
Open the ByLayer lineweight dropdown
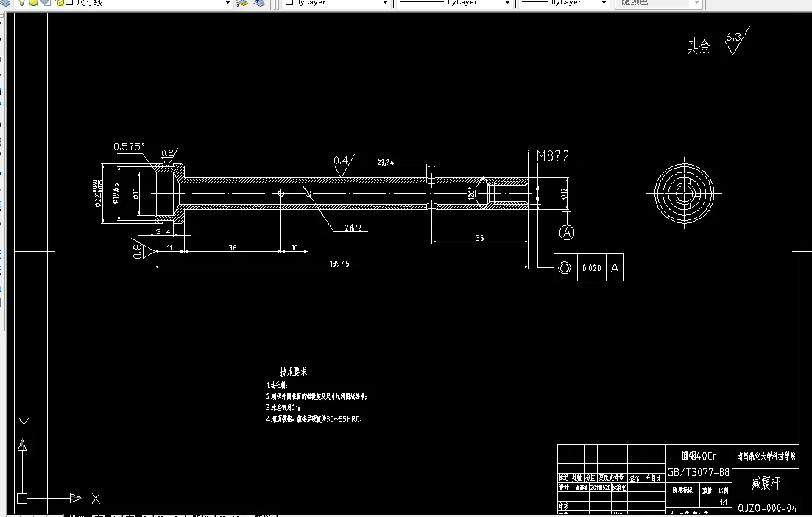604,3
